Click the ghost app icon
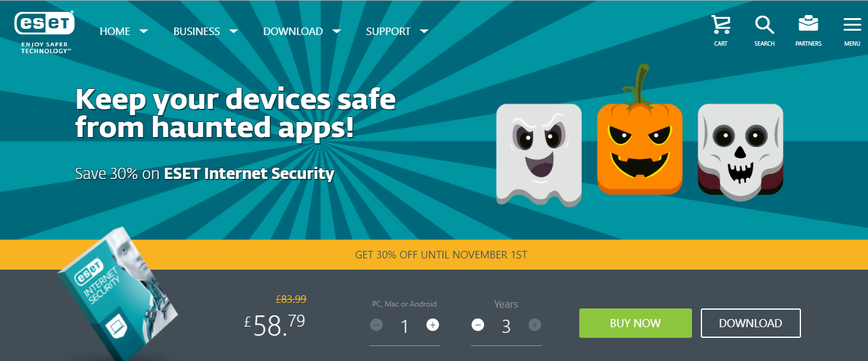868x361 pixels. 539,155
